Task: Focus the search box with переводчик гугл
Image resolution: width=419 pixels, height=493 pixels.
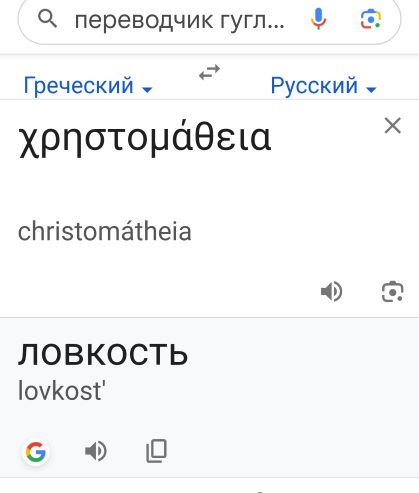Action: [x=180, y=20]
